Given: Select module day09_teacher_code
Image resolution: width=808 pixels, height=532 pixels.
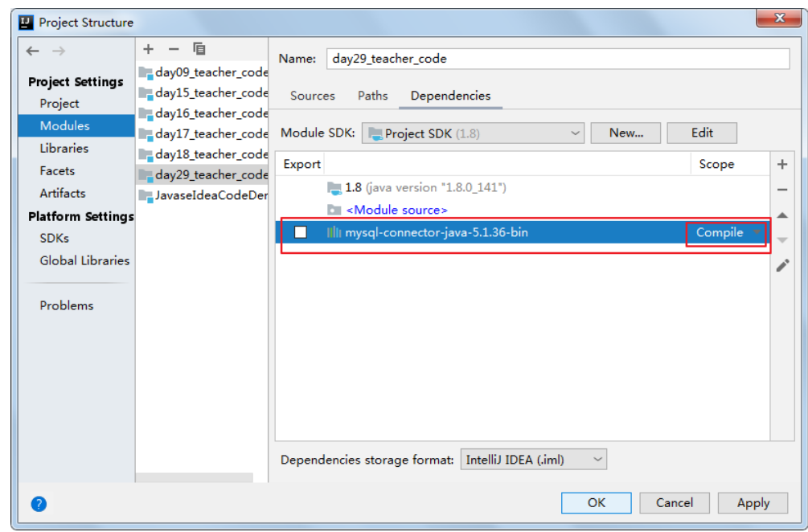Looking at the screenshot, I should click(x=203, y=72).
